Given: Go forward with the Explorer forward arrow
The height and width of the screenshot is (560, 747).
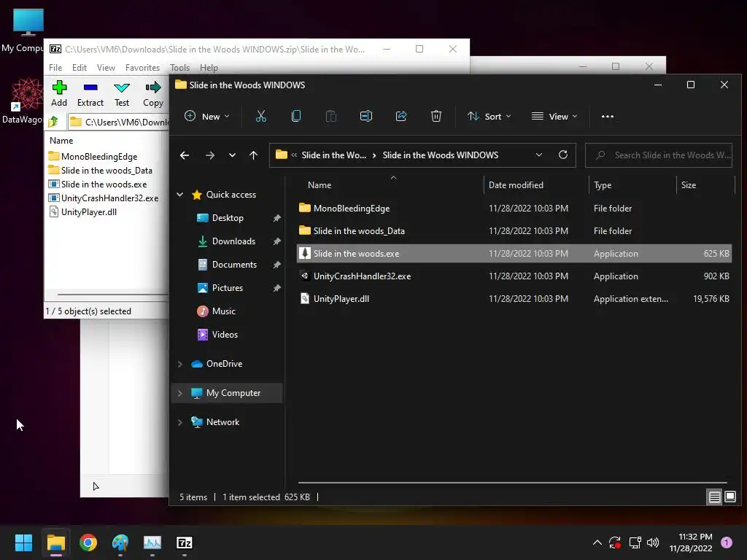Looking at the screenshot, I should [x=209, y=155].
